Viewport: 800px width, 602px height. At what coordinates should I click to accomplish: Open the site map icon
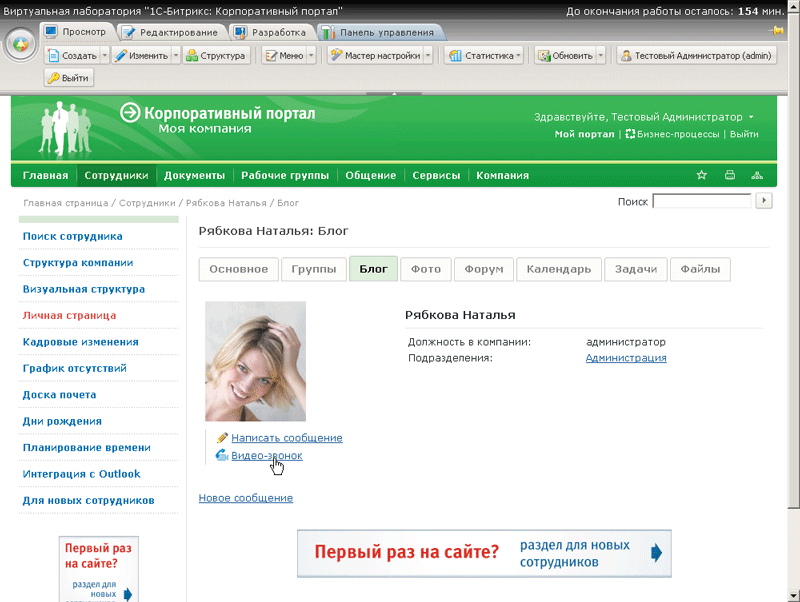[757, 175]
